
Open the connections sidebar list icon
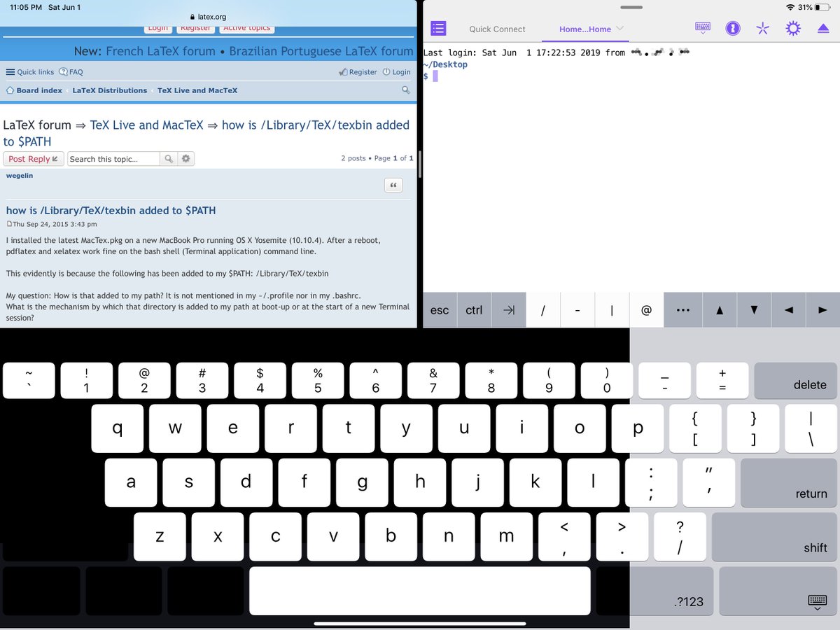tap(438, 28)
